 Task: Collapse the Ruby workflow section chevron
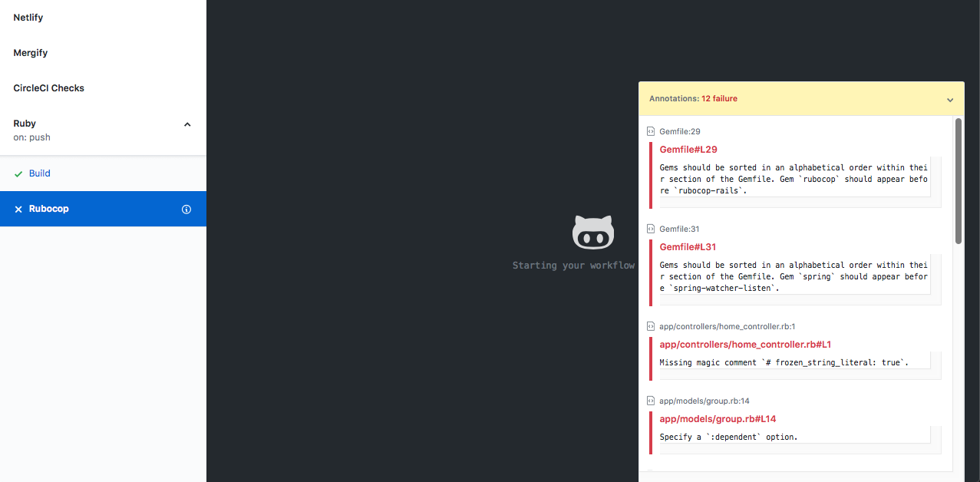(x=186, y=124)
